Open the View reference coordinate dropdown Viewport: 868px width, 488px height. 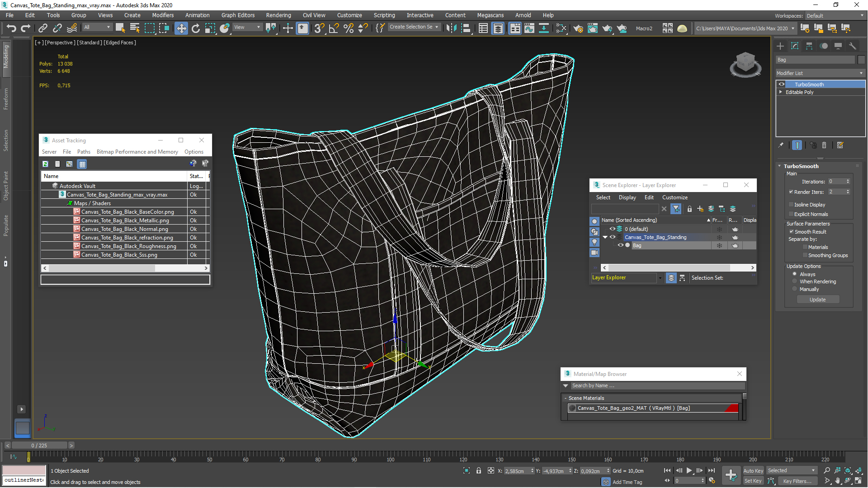pyautogui.click(x=247, y=27)
